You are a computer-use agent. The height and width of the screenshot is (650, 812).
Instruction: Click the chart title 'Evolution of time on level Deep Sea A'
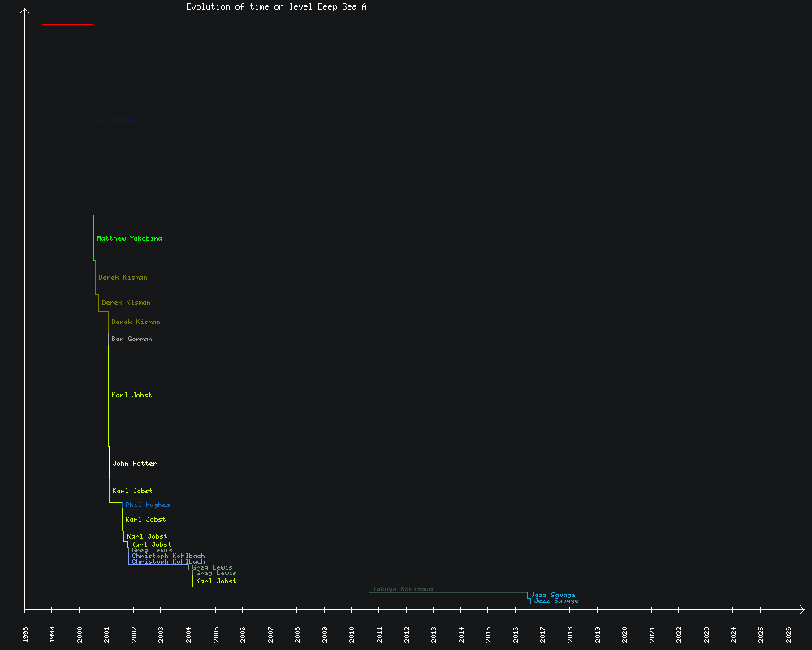pos(276,6)
